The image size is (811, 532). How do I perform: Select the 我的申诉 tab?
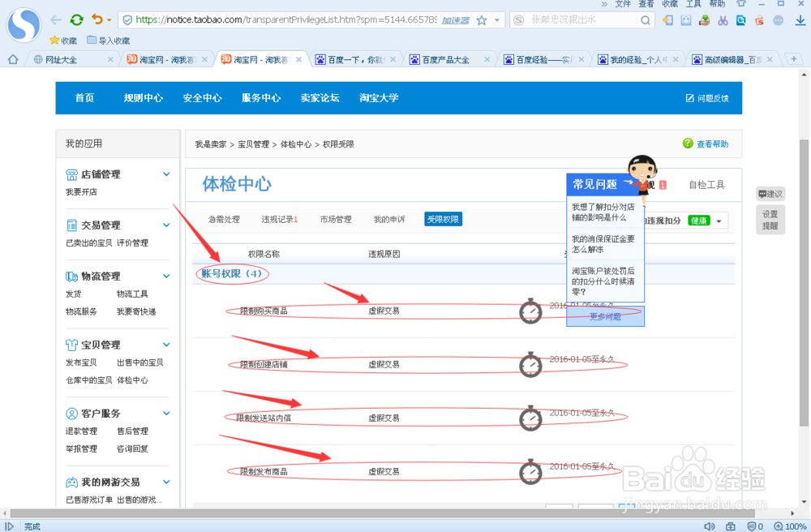389,219
